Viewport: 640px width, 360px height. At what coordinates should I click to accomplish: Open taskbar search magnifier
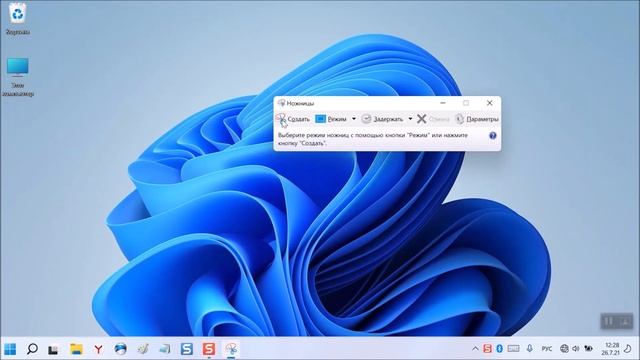coord(32,349)
